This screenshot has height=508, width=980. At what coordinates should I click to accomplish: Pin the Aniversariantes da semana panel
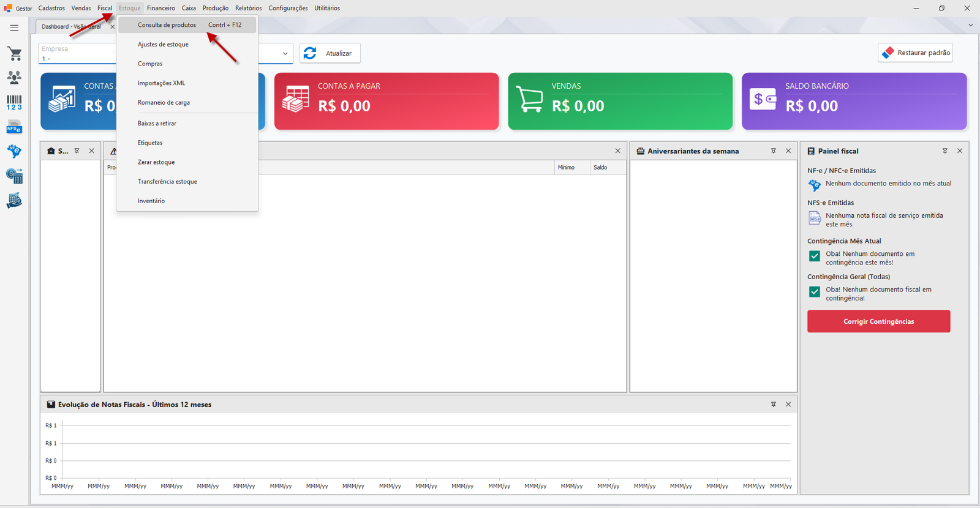(x=774, y=151)
